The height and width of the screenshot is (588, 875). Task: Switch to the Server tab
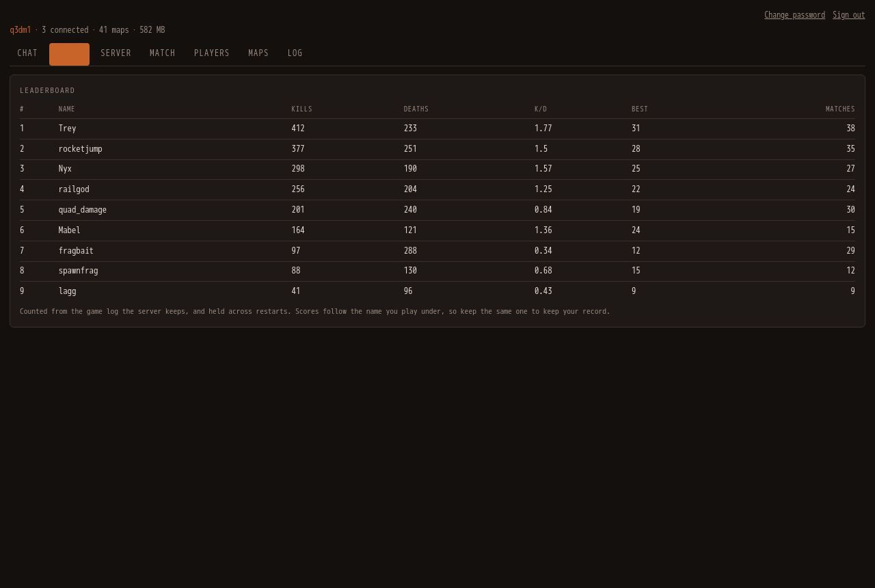tap(116, 54)
